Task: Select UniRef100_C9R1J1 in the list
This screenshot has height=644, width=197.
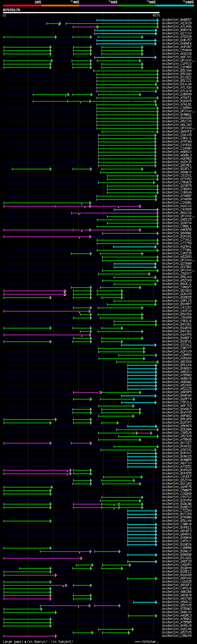Action: 177,138
